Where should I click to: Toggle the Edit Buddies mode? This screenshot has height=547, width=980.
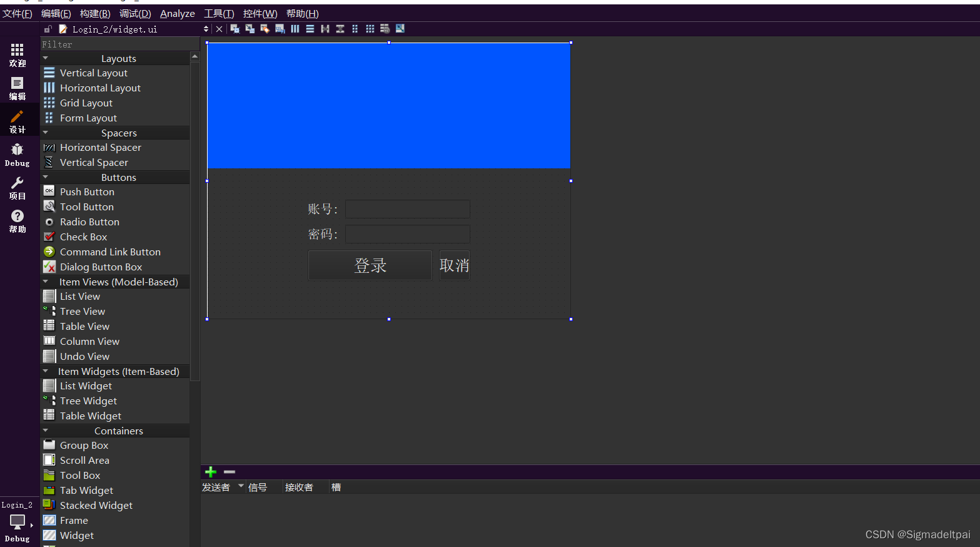pyautogui.click(x=265, y=28)
